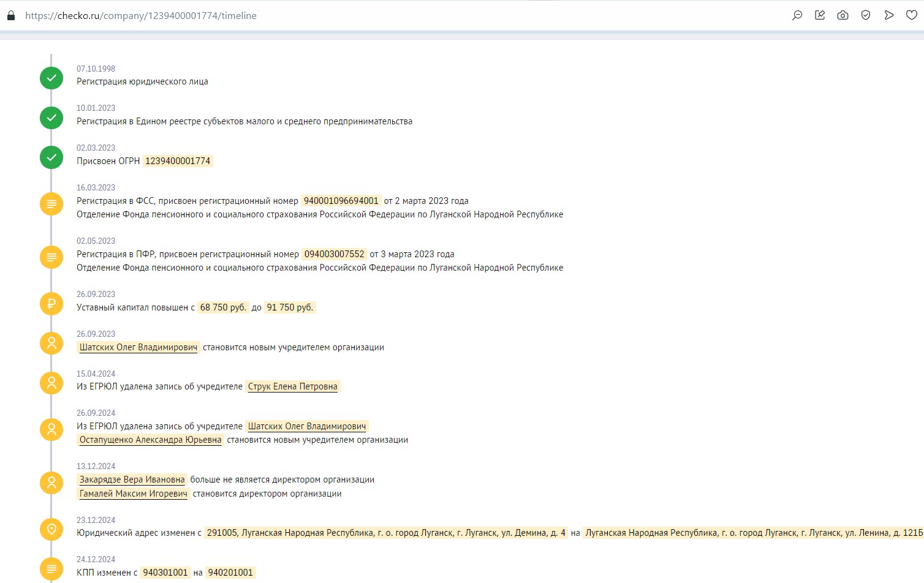
Task: Click the checko.ru timeline URL in address bar
Action: [x=141, y=15]
